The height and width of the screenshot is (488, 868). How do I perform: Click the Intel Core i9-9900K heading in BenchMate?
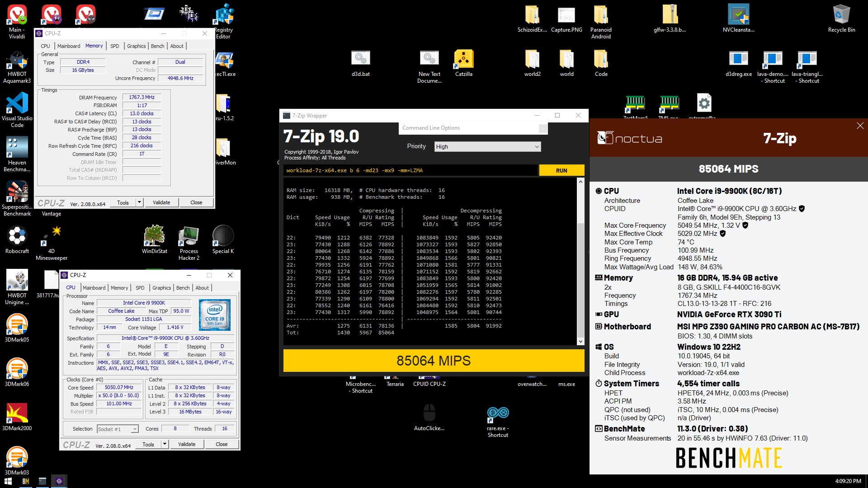[x=729, y=191]
